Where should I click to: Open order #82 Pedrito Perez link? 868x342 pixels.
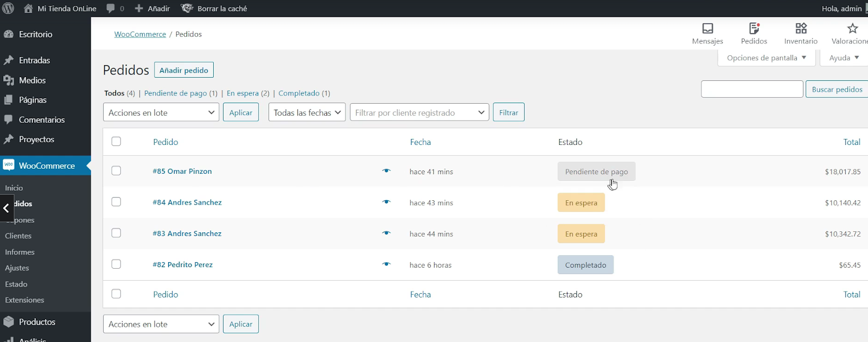(183, 264)
